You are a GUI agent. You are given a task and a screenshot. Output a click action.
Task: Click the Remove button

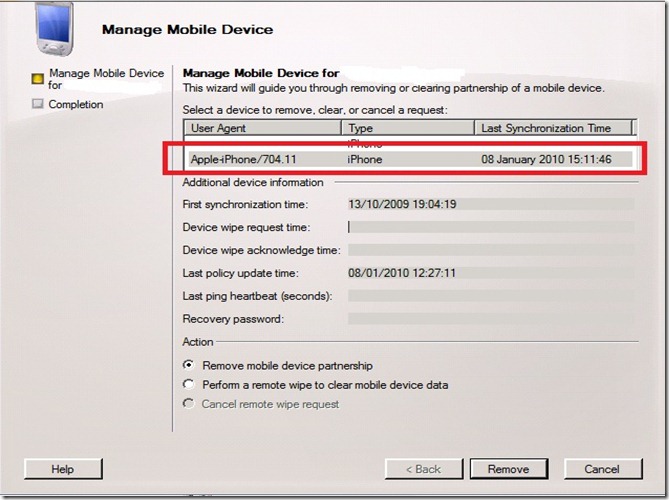(509, 469)
